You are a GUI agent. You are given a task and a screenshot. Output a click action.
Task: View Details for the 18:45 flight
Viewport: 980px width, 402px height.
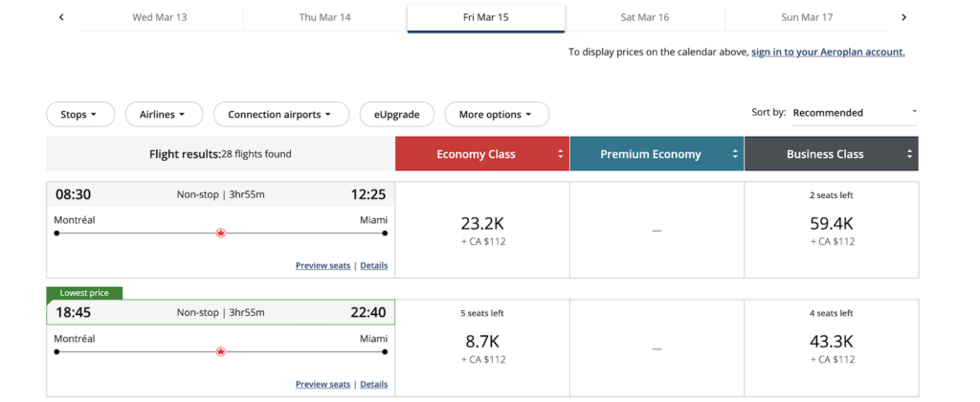pos(373,384)
